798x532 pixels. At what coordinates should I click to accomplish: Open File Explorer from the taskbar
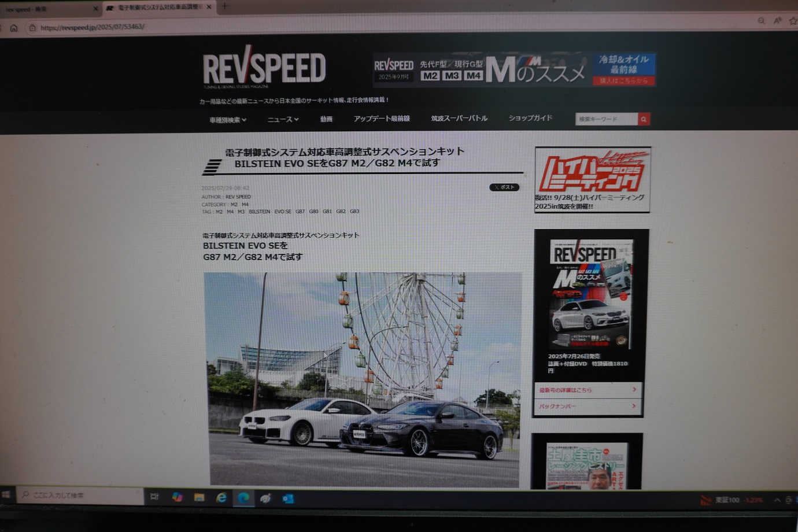coord(199,497)
